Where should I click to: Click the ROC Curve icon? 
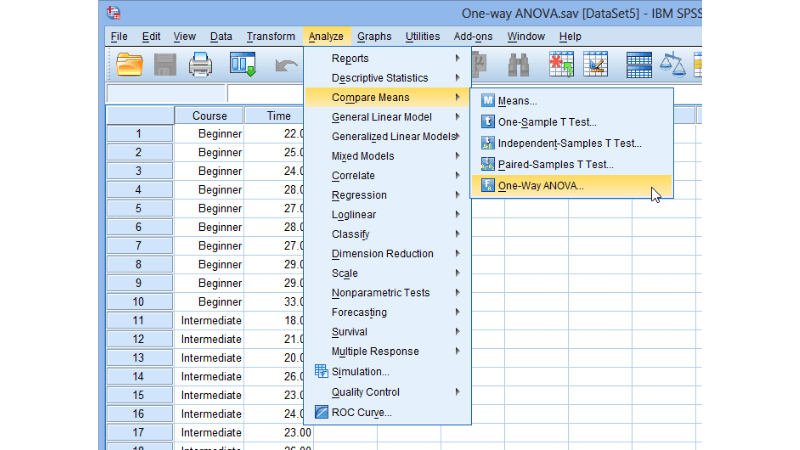coord(321,412)
